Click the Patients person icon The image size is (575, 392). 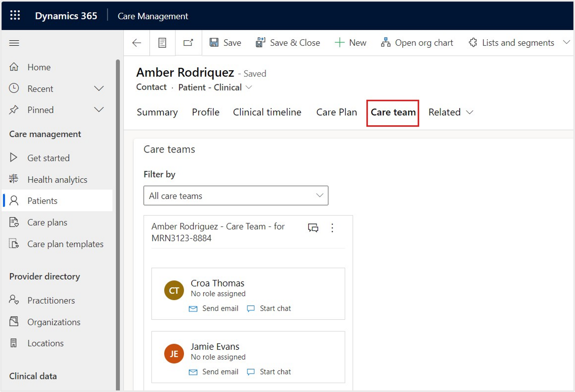coord(14,201)
